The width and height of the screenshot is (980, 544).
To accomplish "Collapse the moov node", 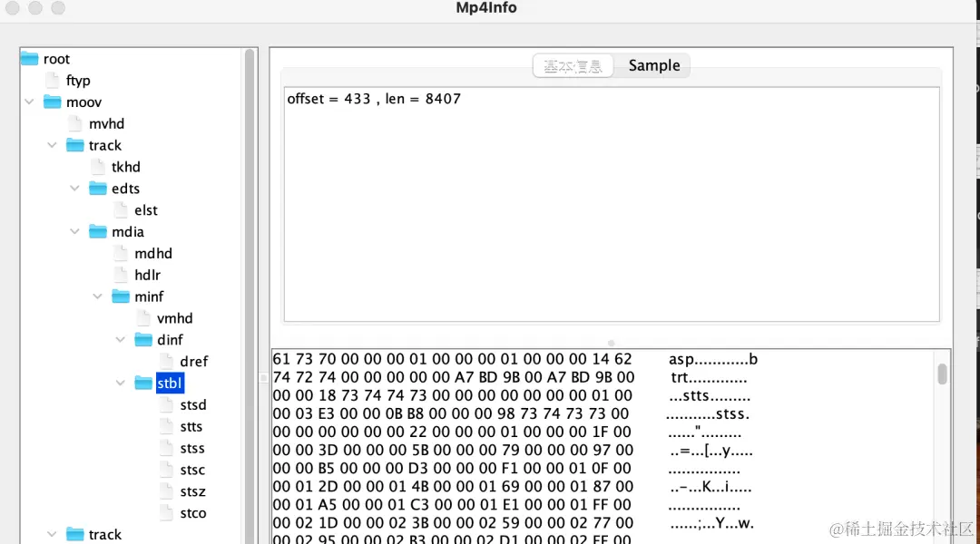I will 29,102.
